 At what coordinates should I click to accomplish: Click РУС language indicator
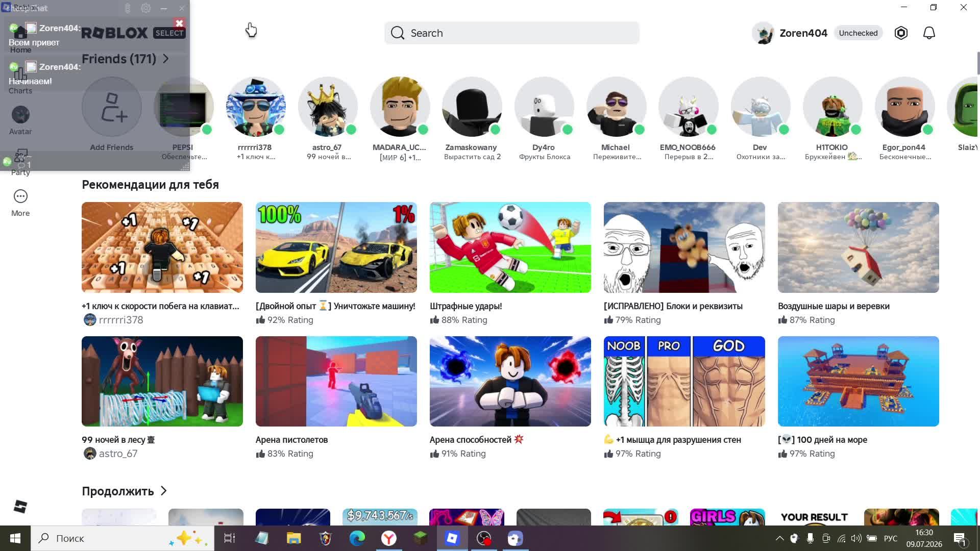pyautogui.click(x=891, y=538)
